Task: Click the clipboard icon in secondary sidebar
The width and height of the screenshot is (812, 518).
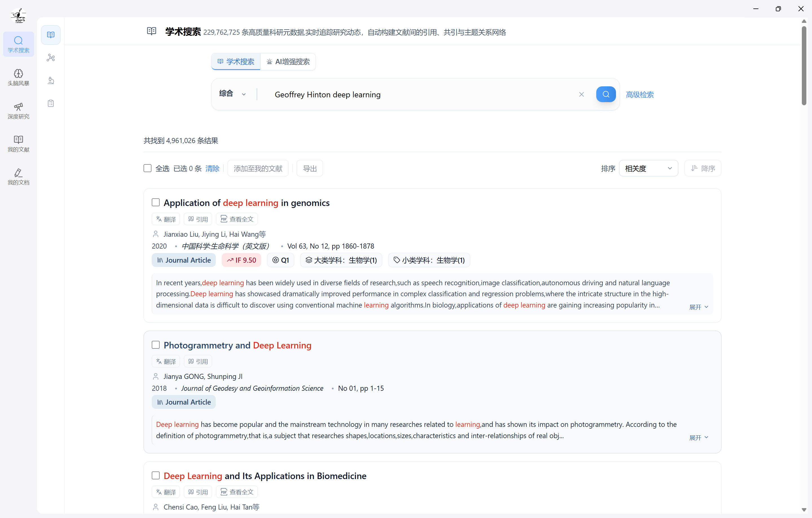Action: [50, 103]
